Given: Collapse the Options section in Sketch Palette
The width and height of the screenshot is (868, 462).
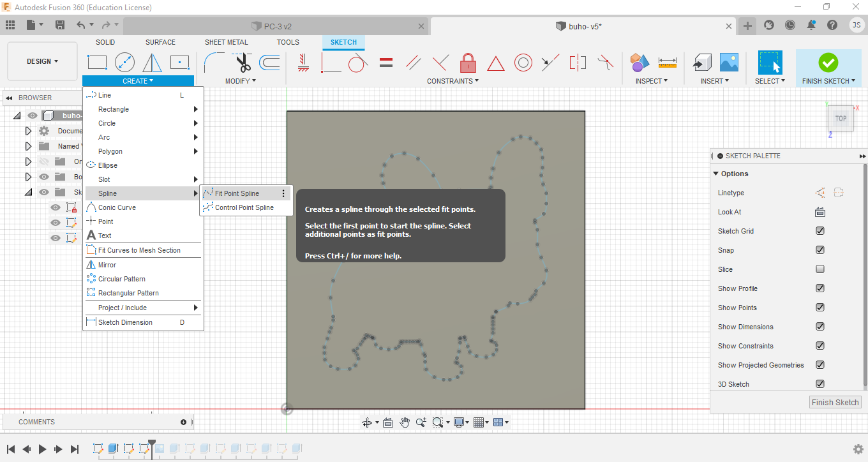Looking at the screenshot, I should 716,174.
